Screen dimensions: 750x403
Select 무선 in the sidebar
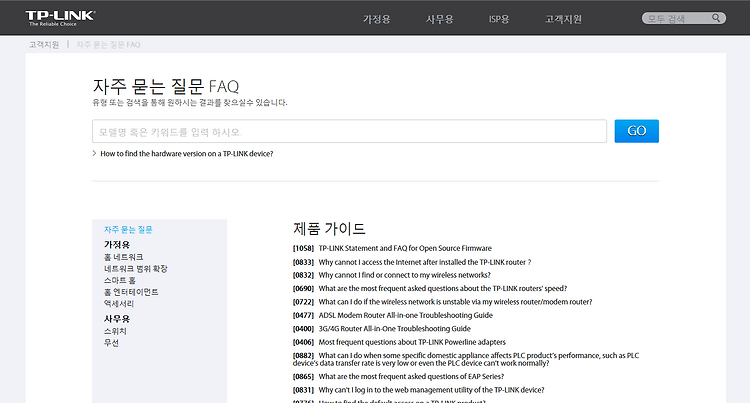click(x=111, y=343)
